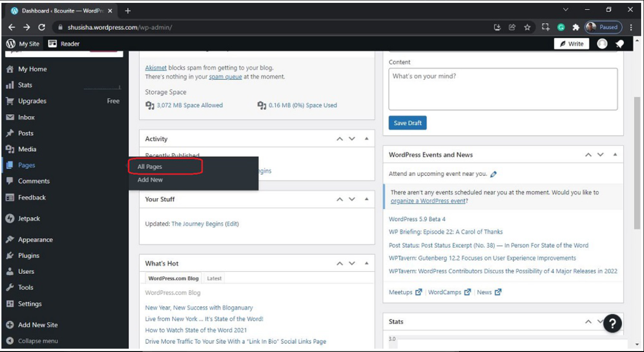Open a new browser tab

click(128, 10)
